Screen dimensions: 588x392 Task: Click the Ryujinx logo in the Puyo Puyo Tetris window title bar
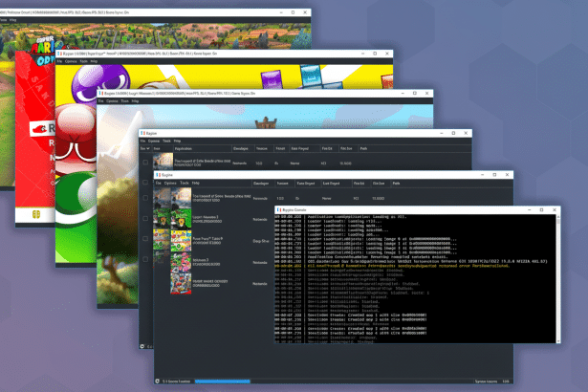point(59,54)
